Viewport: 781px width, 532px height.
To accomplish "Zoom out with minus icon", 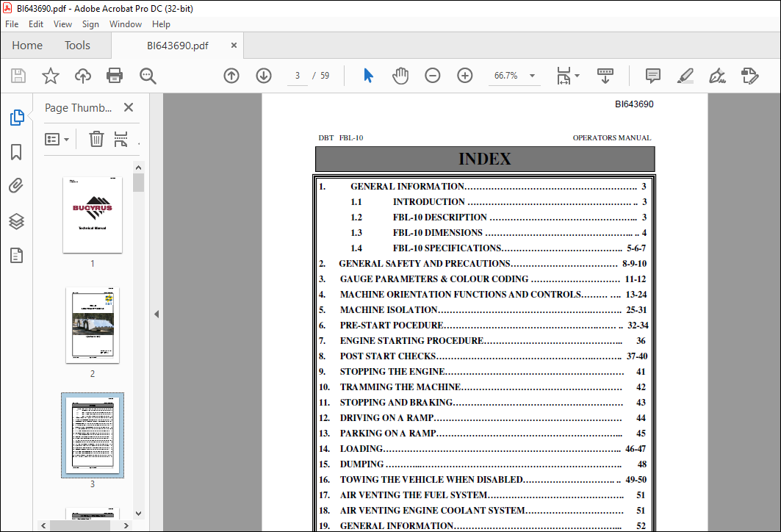I will (x=432, y=76).
